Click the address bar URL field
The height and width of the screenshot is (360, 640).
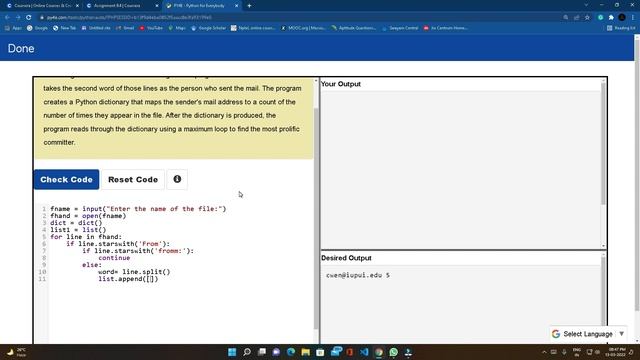298,18
